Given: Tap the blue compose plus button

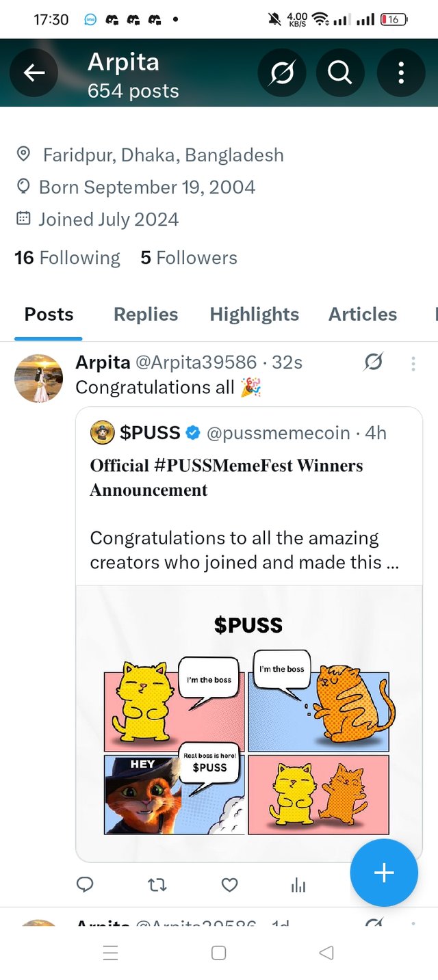Looking at the screenshot, I should (x=384, y=873).
